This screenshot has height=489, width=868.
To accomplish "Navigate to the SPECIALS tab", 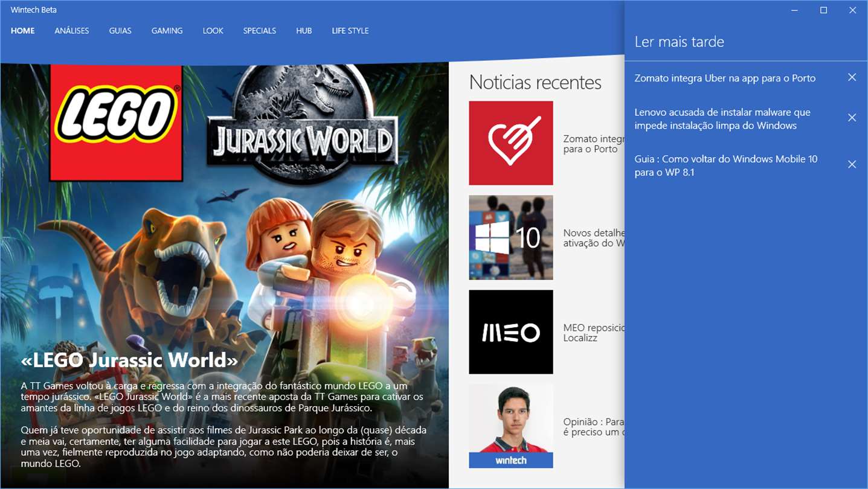I will (x=260, y=31).
